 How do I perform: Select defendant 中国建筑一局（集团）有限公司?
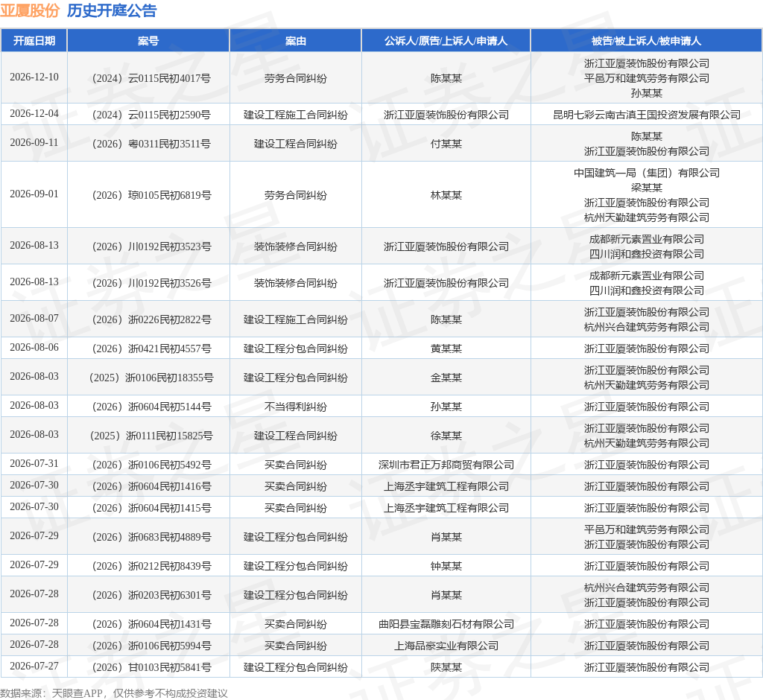(x=646, y=173)
